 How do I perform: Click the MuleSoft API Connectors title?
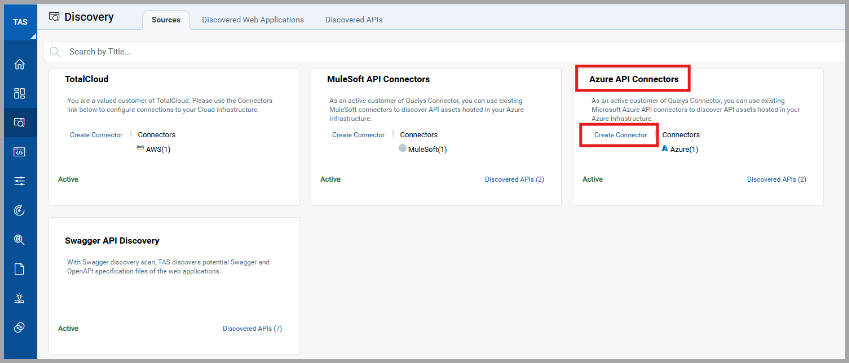378,79
